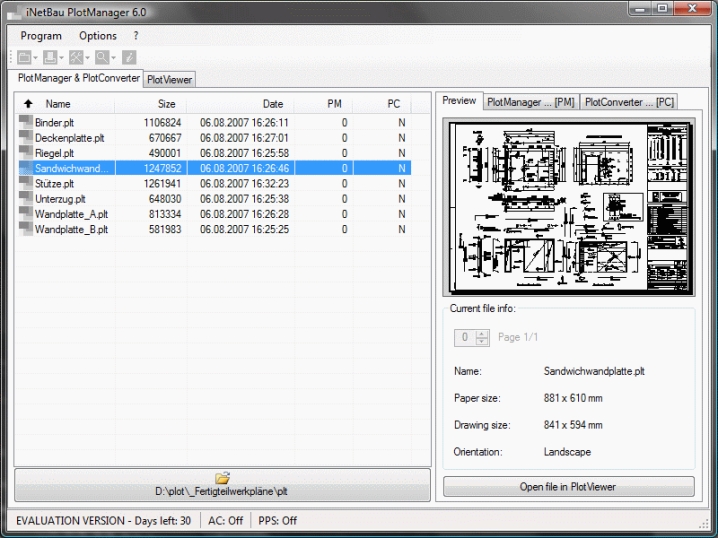Switch to the PlotViewer tab
The width and height of the screenshot is (718, 538).
(x=170, y=79)
